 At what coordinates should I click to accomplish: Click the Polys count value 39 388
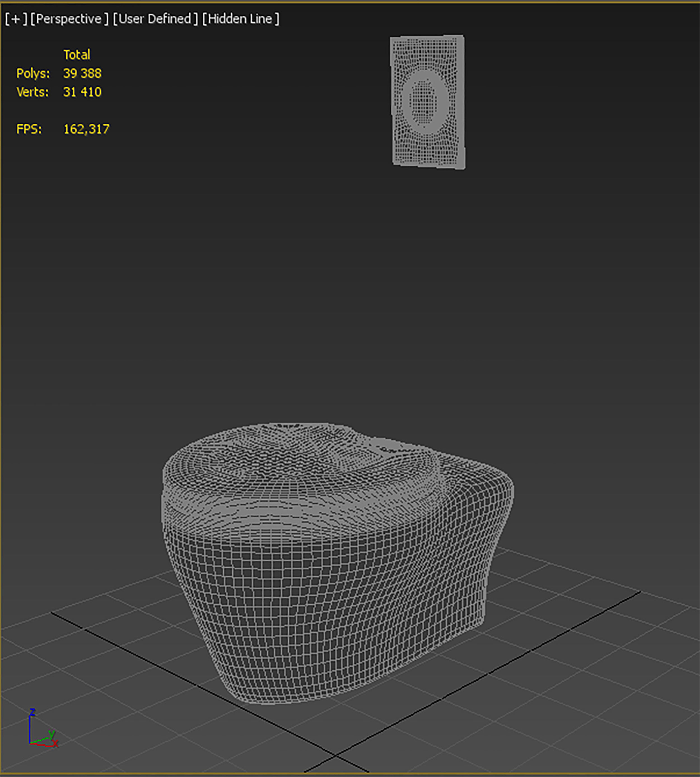coord(82,73)
